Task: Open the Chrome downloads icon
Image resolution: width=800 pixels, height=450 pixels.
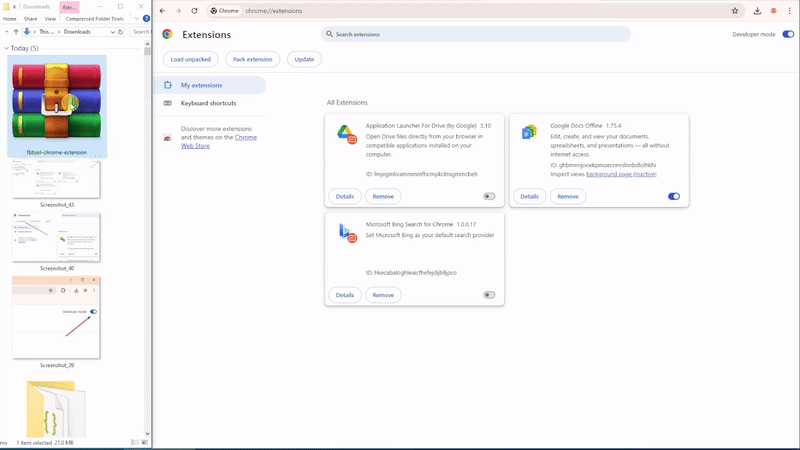Action: pyautogui.click(x=757, y=11)
